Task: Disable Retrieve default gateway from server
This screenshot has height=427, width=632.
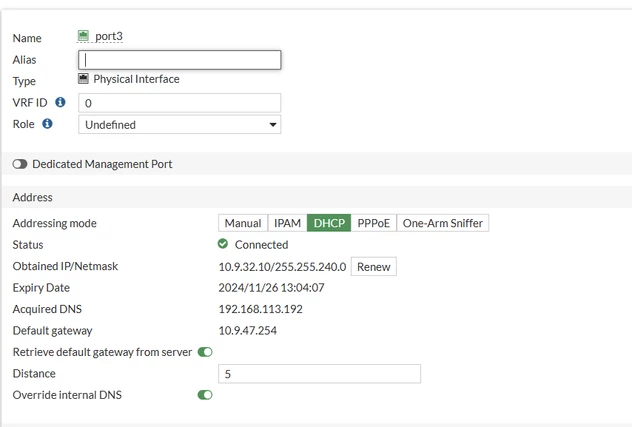Action: tap(205, 352)
